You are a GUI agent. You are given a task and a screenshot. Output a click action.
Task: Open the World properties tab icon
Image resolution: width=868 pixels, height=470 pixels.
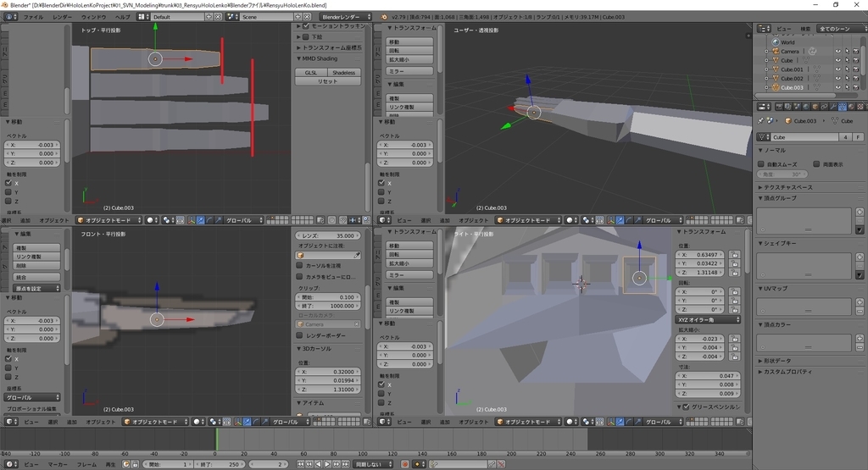(806, 107)
